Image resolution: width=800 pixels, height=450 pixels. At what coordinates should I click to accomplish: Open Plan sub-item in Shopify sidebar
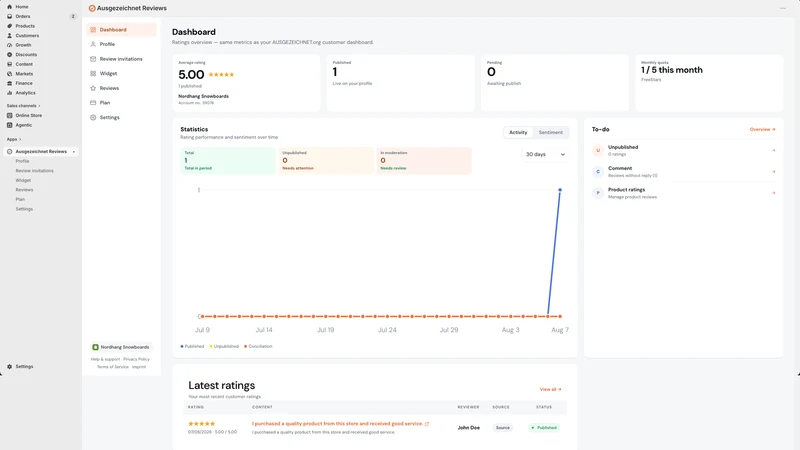tap(20, 199)
